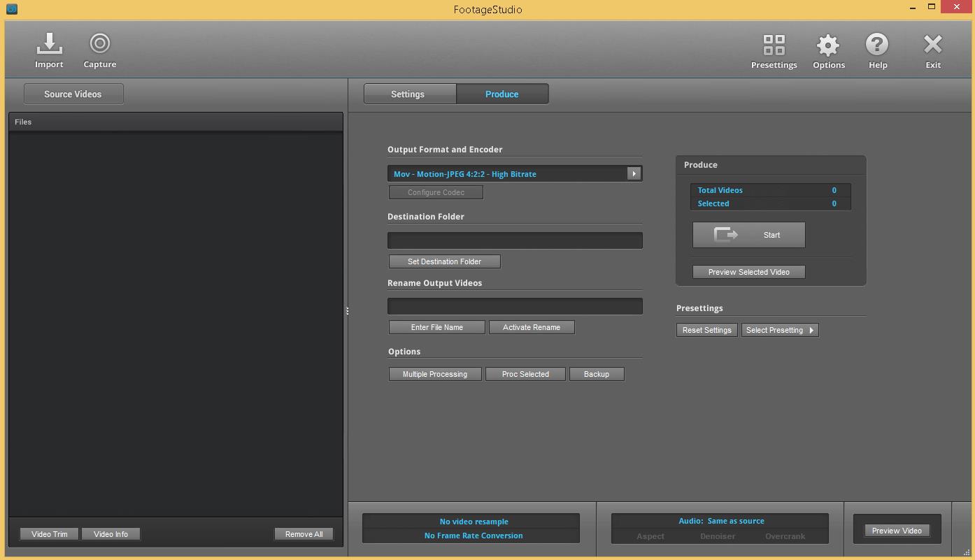Click the Exit icon
The width and height of the screenshot is (975, 560).
pyautogui.click(x=933, y=51)
